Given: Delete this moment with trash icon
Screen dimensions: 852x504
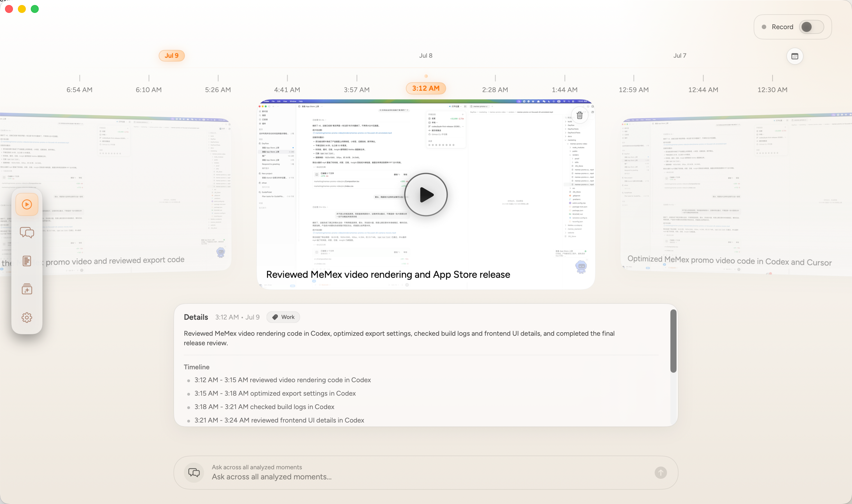Looking at the screenshot, I should pos(579,115).
